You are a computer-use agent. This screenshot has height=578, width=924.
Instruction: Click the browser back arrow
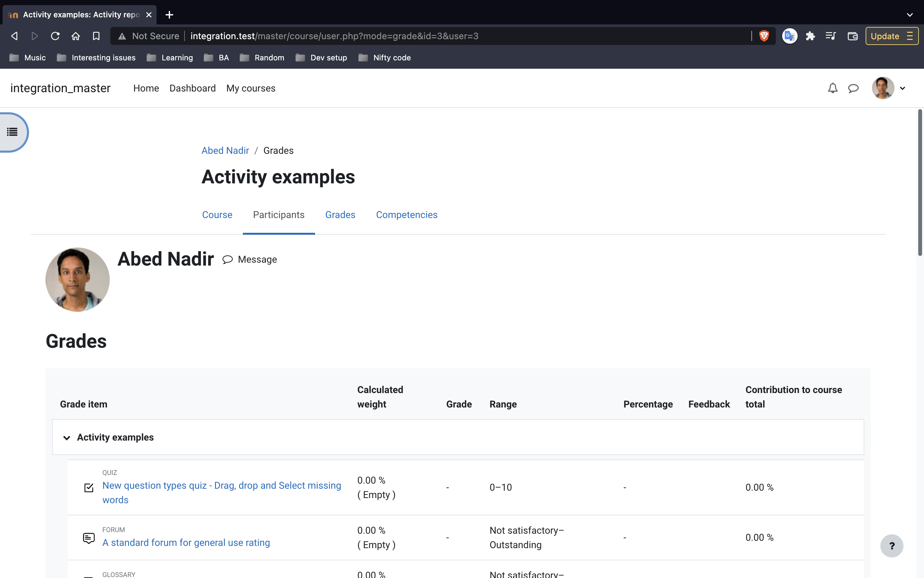[14, 36]
